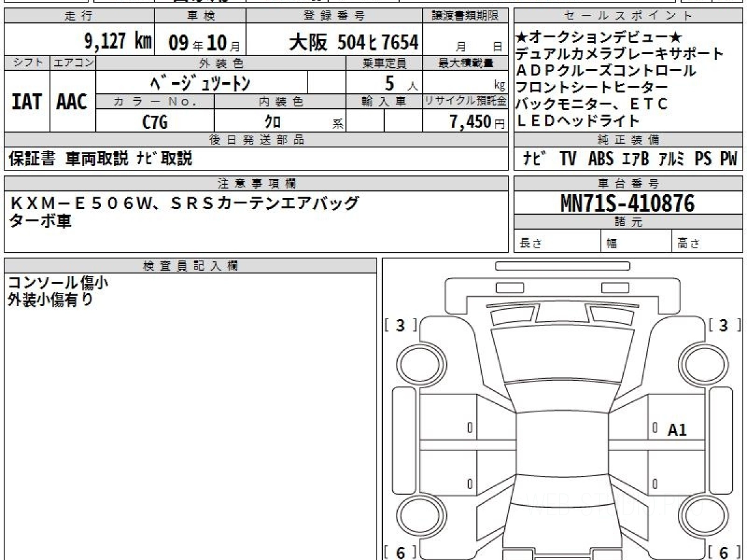Select the 輸入車 header

[x=384, y=101]
